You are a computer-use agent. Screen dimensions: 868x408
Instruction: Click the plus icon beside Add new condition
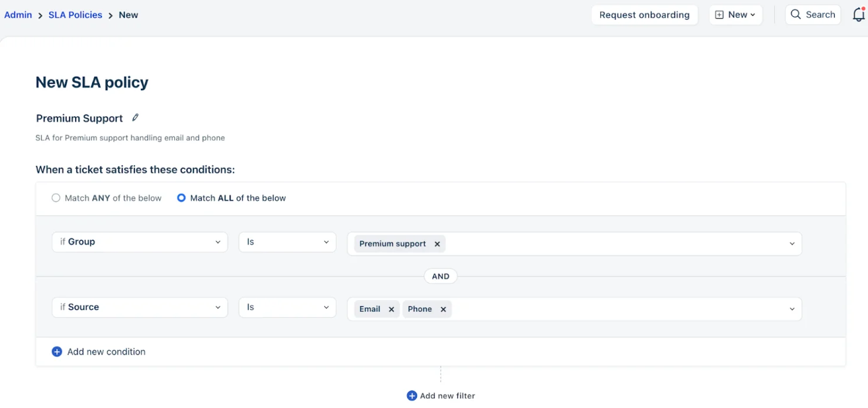click(57, 351)
